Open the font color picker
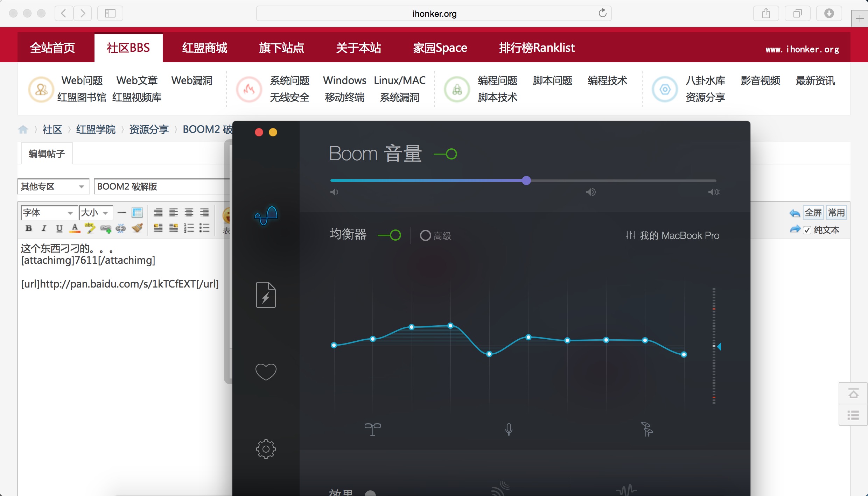This screenshot has width=868, height=496. point(75,228)
